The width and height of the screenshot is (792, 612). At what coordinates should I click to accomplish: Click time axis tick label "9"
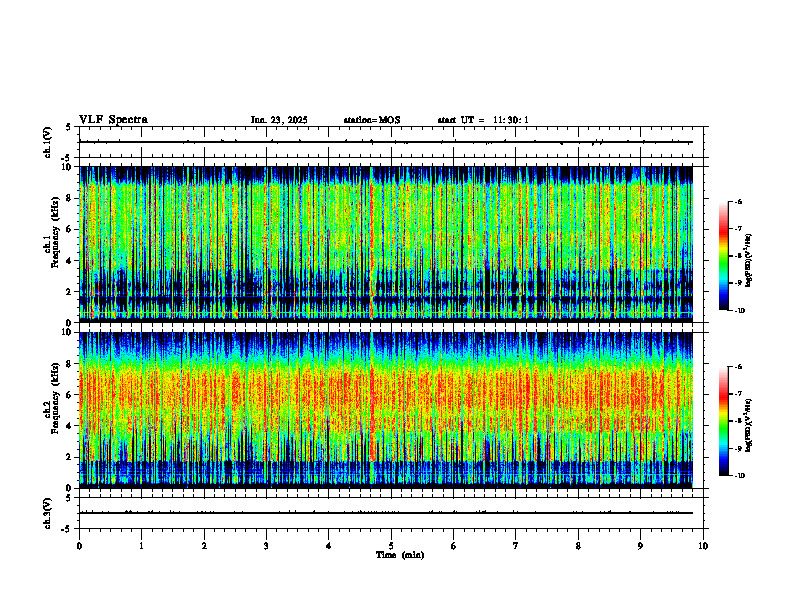[640, 546]
